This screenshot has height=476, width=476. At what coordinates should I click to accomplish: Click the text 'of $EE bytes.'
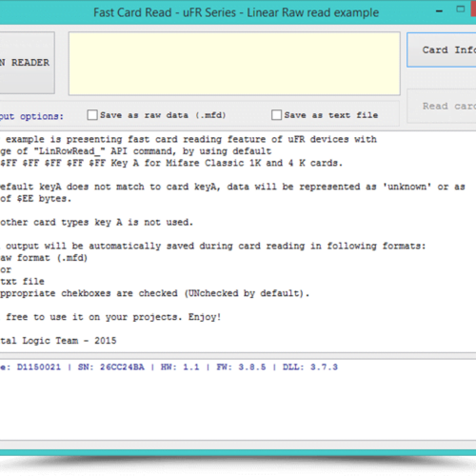(35, 199)
